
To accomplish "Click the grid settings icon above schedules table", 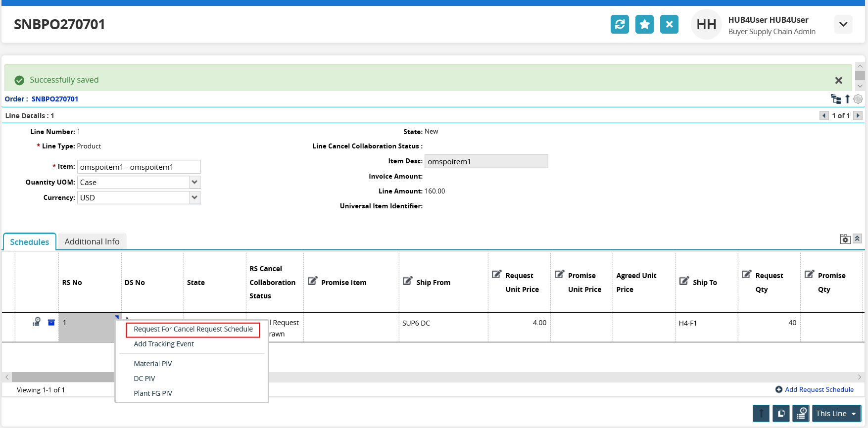I will coord(845,239).
